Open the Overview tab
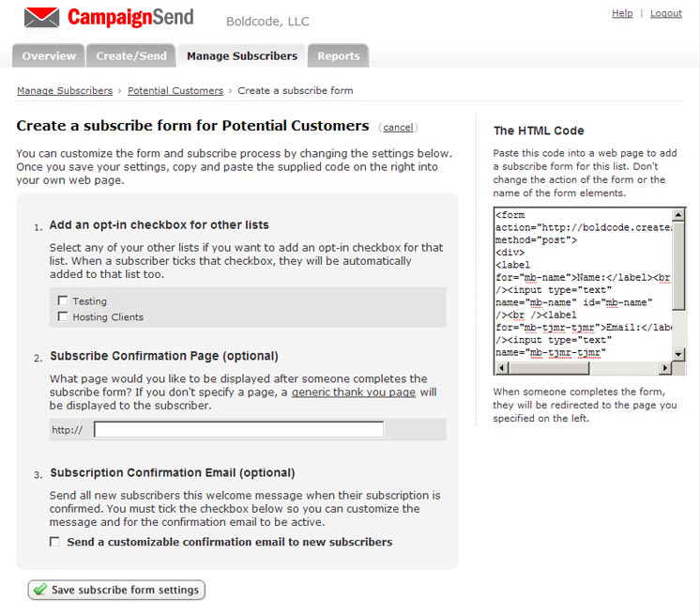700x616 pixels. tap(49, 56)
